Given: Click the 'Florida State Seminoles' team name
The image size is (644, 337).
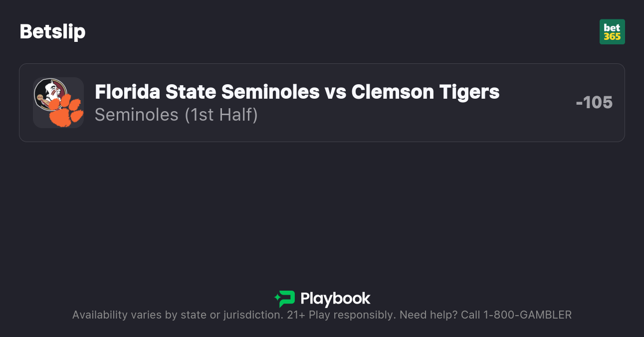Looking at the screenshot, I should click(207, 92).
